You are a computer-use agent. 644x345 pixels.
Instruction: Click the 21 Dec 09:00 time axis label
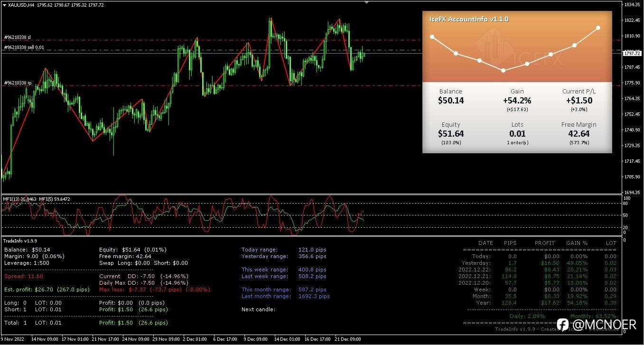pyautogui.click(x=347, y=339)
